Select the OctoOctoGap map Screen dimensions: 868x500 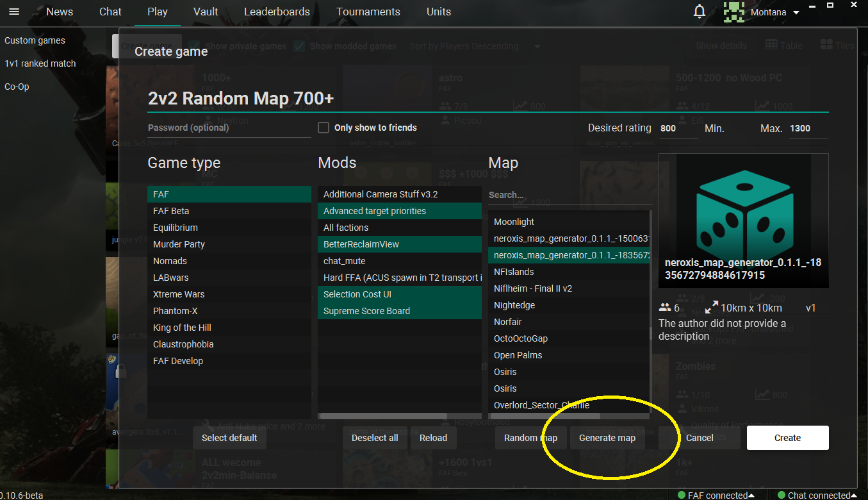569,338
